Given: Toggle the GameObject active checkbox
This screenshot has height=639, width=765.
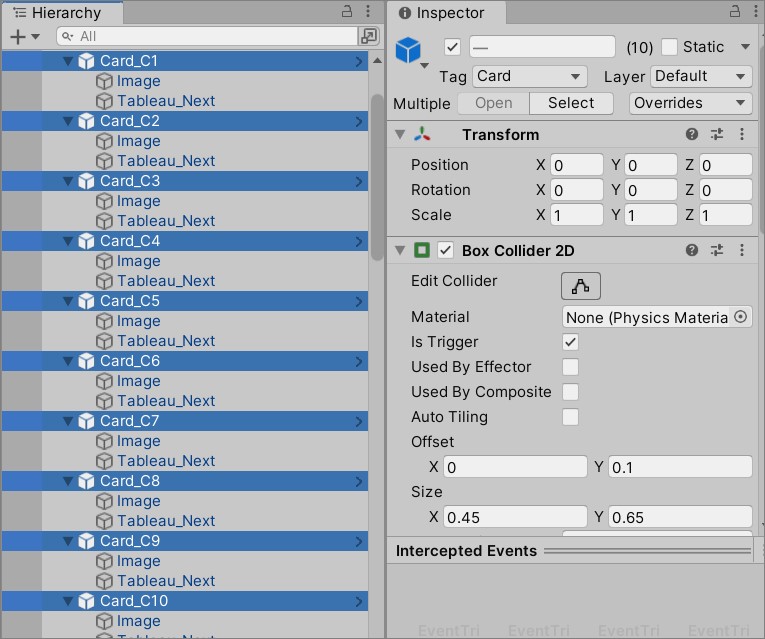Looking at the screenshot, I should 452,47.
